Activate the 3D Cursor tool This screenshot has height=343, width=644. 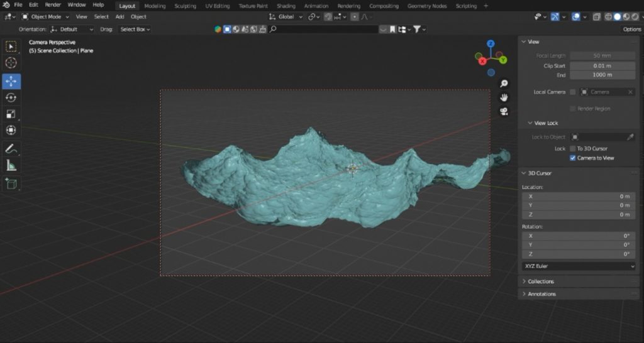[11, 63]
